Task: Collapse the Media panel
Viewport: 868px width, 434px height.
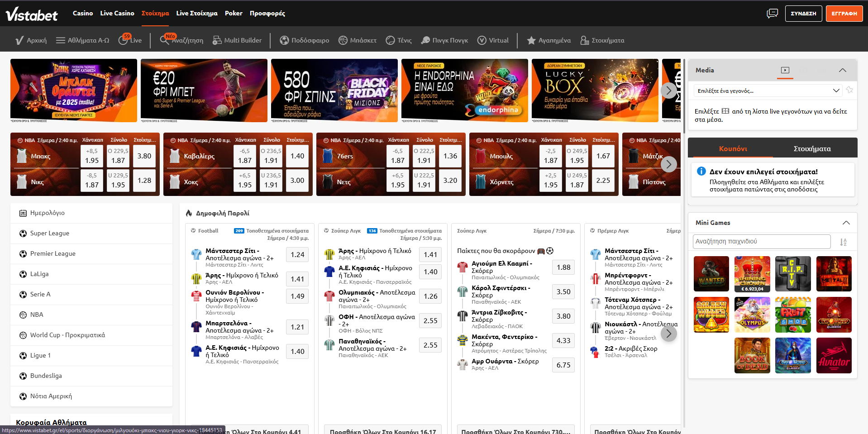Action: 842,70
